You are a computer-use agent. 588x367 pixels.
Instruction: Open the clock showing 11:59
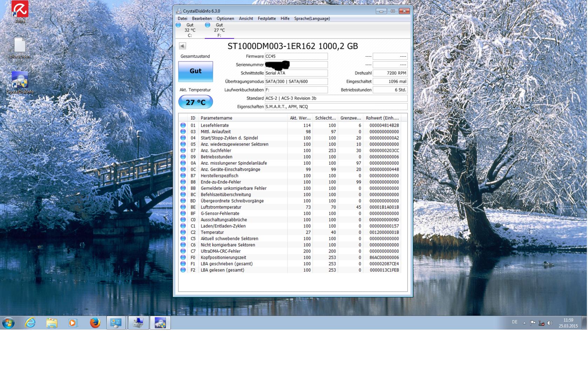tap(568, 323)
